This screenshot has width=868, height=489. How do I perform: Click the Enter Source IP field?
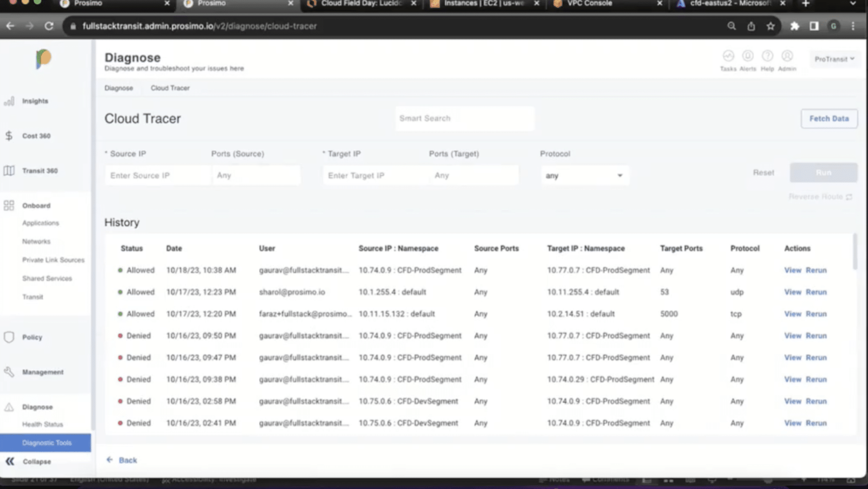pos(157,176)
